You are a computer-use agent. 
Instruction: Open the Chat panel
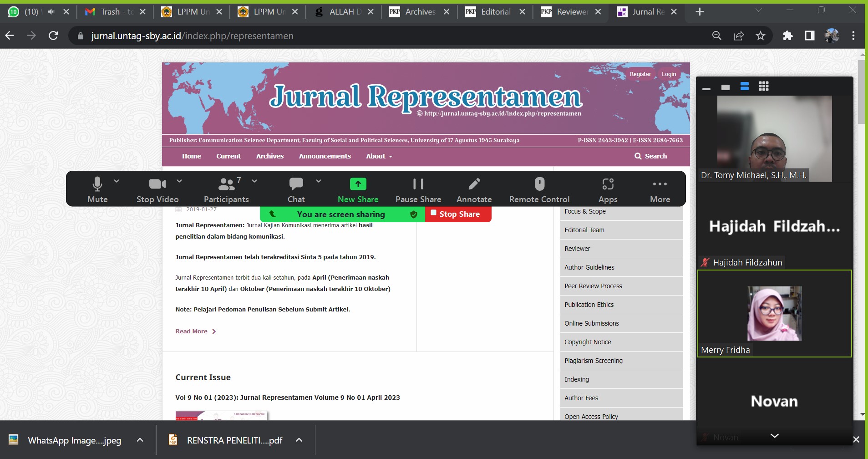296,189
